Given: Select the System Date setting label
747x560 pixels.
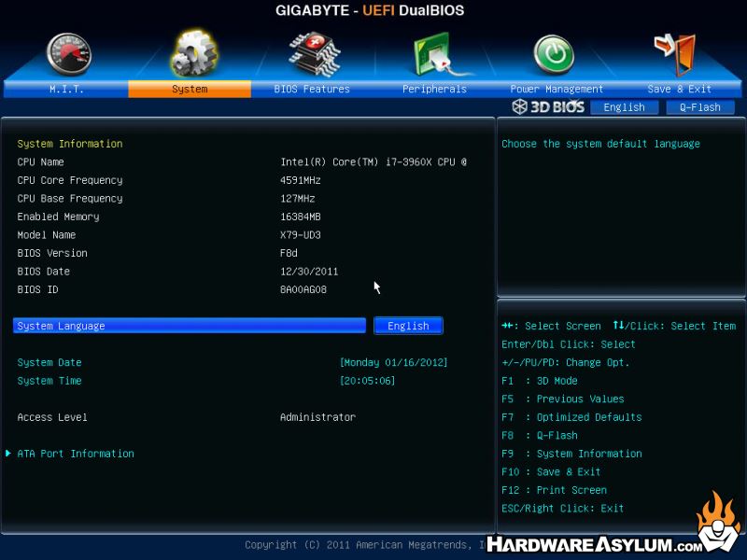Looking at the screenshot, I should point(49,362).
